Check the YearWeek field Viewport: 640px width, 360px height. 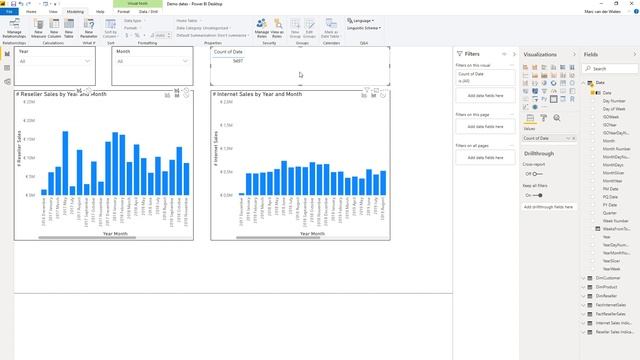(x=593, y=269)
